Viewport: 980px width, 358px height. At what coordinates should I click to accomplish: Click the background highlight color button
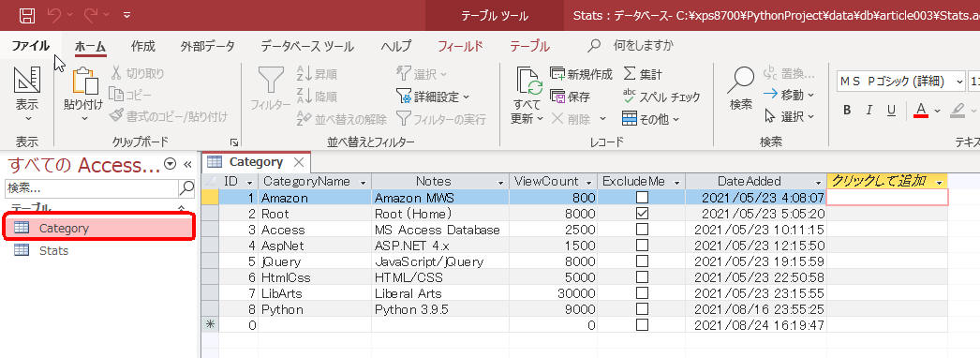pyautogui.click(x=958, y=110)
